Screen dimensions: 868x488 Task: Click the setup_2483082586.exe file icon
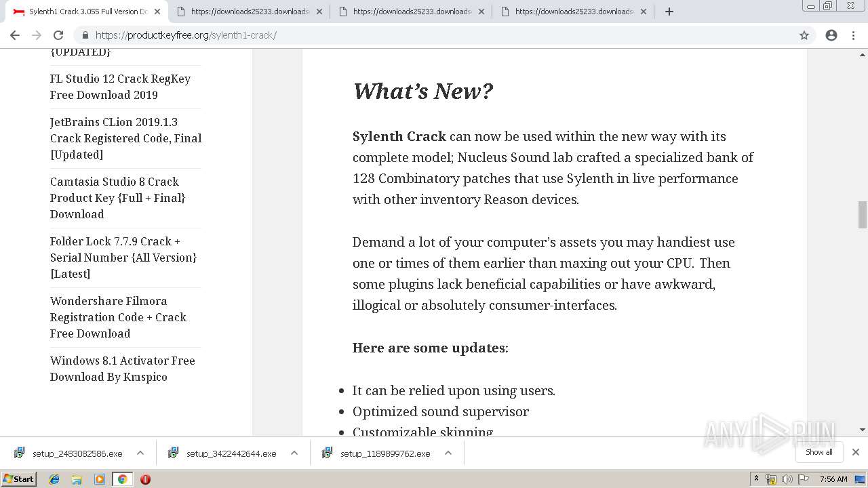pyautogui.click(x=20, y=452)
